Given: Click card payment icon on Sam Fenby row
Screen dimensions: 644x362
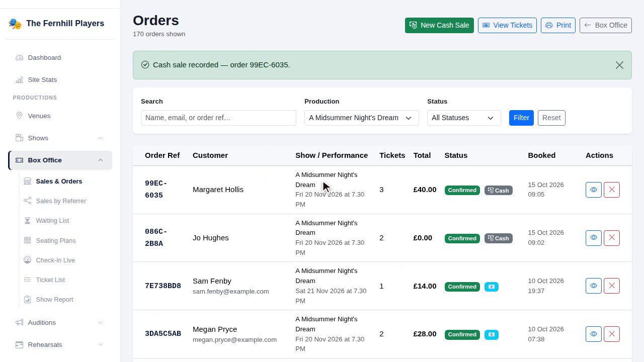Looking at the screenshot, I should (492, 287).
